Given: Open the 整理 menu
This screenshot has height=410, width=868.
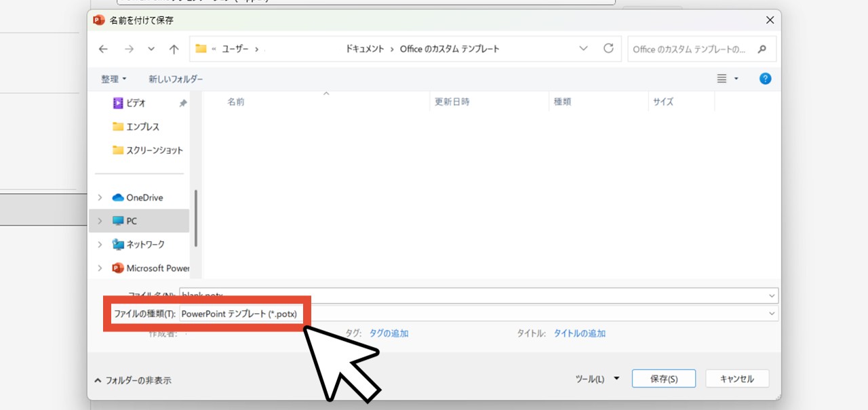Looking at the screenshot, I should click(113, 79).
